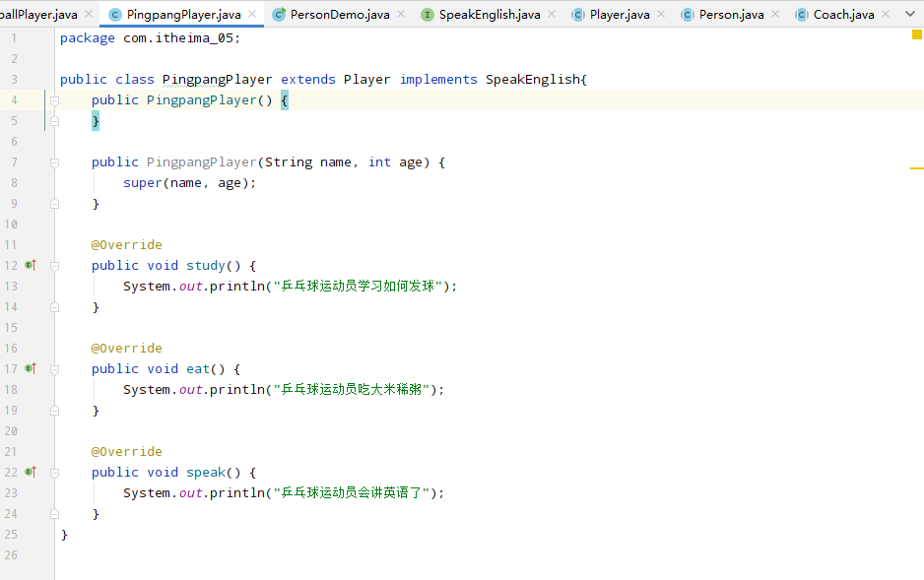Collapse the study() method fold on line 12
This screenshot has width=924, height=580.
coord(55,266)
